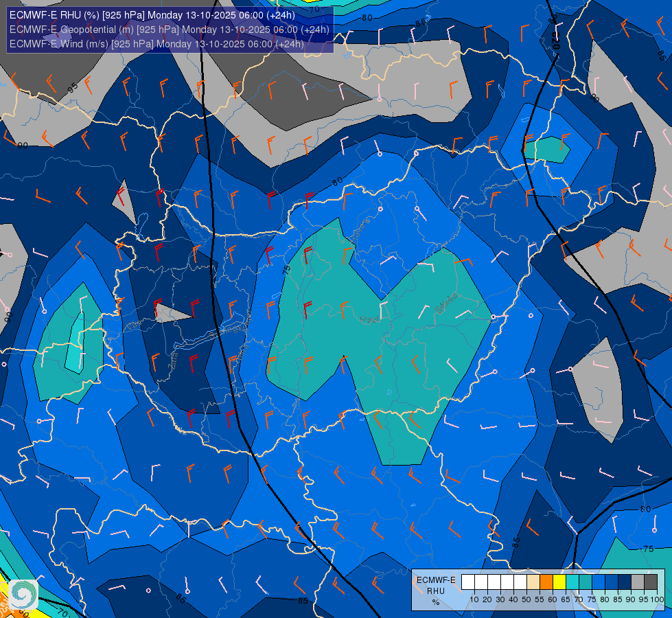Click the Békés region name on the map
Viewport: 672px width, 618px height.
(445, 304)
